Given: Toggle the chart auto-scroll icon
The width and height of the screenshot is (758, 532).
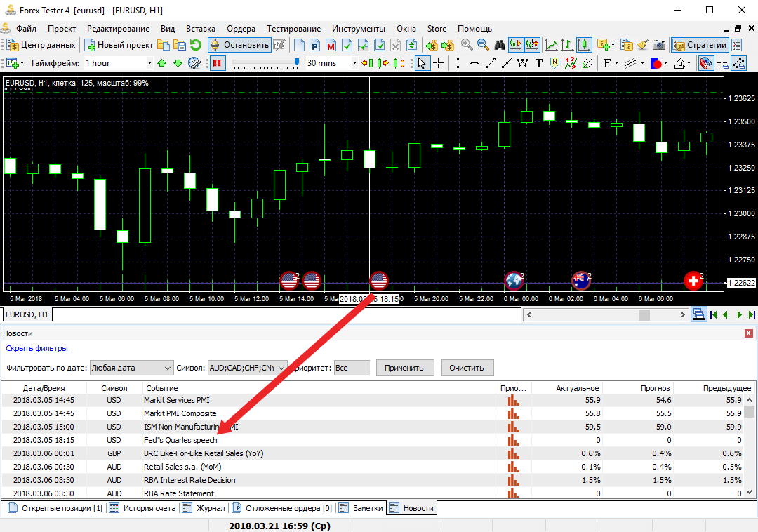Looking at the screenshot, I should 516,45.
